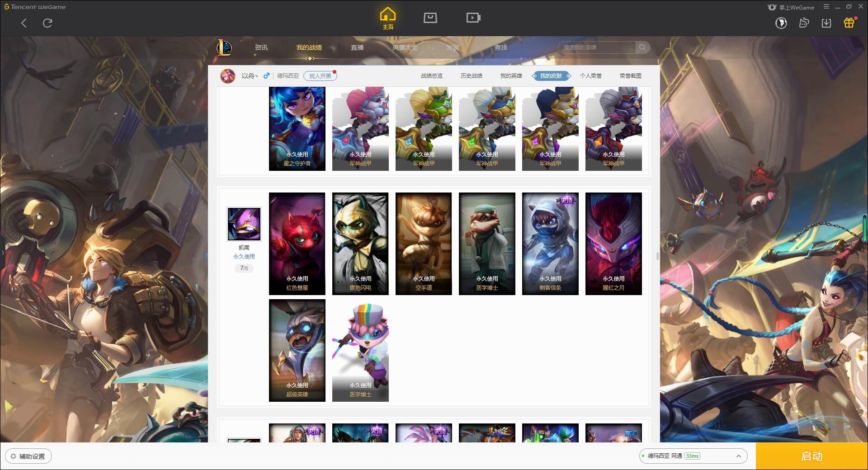868x470 pixels.
Task: Open the 发现 navigation tab
Action: tap(453, 47)
